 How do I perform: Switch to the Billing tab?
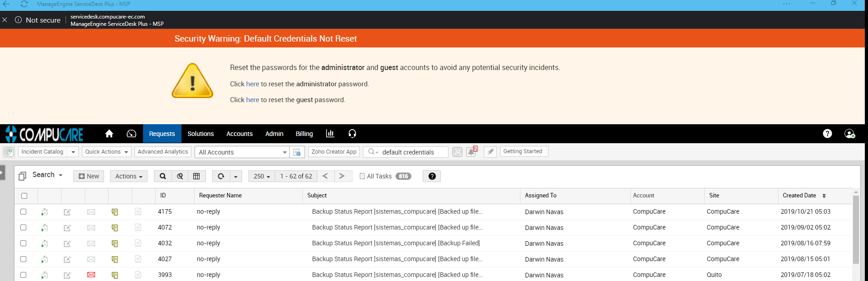pyautogui.click(x=304, y=134)
